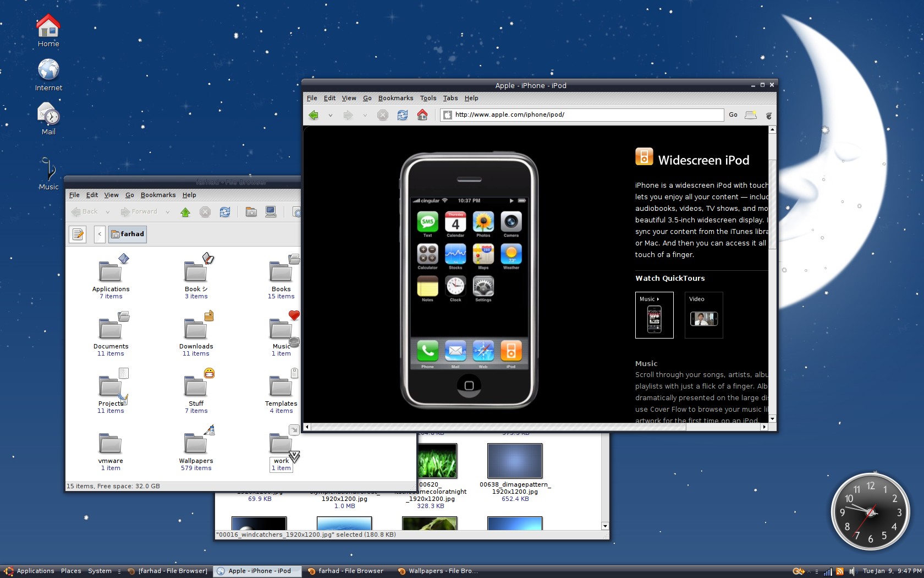Click the browser green Back arrow
Image resolution: width=924 pixels, height=578 pixels.
coord(313,115)
